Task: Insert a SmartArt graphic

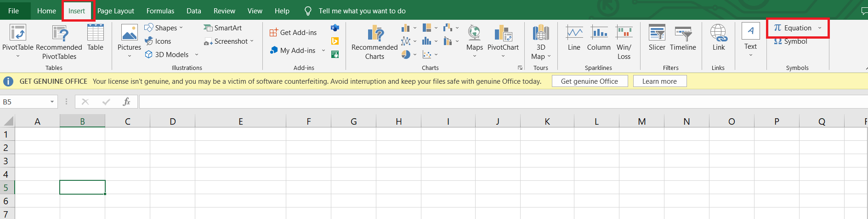Action: click(x=222, y=28)
